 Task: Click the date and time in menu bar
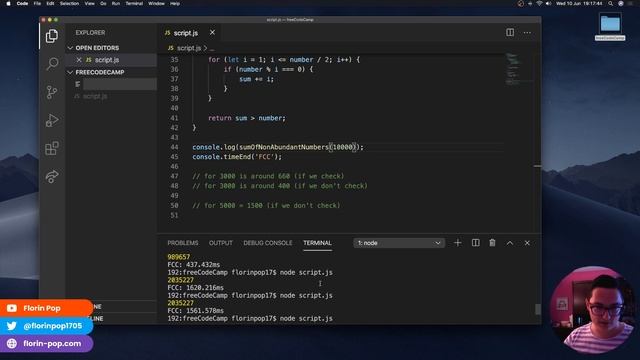(x=579, y=3)
